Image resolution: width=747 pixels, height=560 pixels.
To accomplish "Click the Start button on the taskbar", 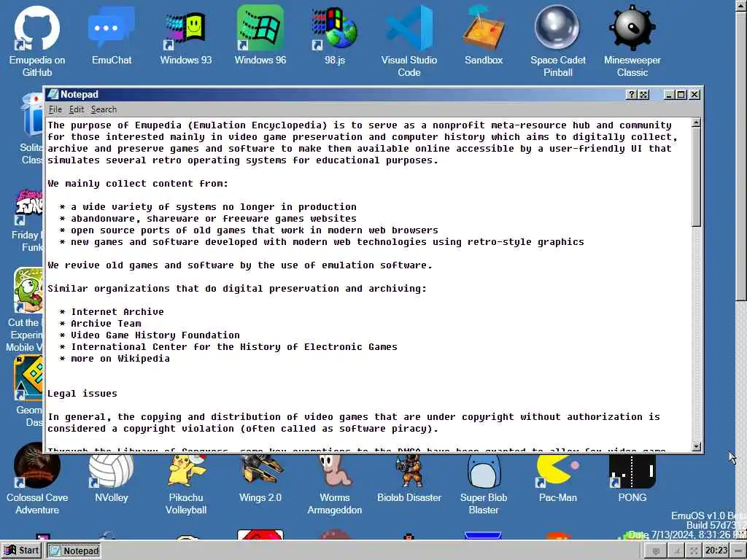I will 22,551.
